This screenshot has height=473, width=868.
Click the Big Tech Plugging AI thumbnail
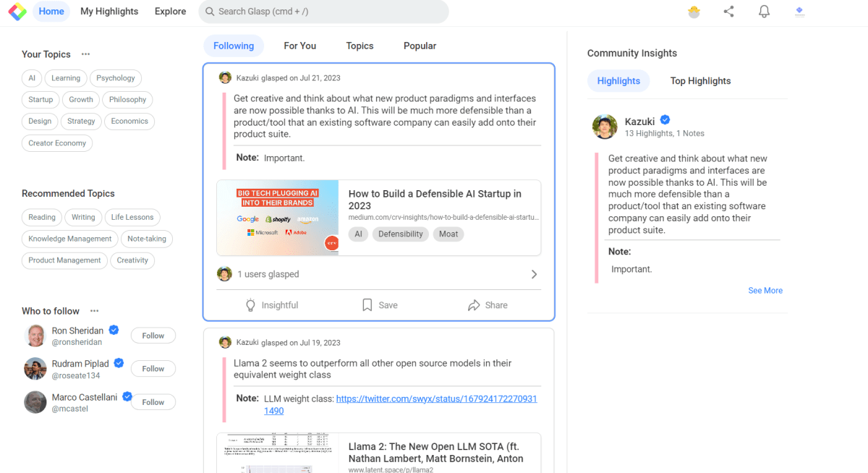[x=278, y=218]
